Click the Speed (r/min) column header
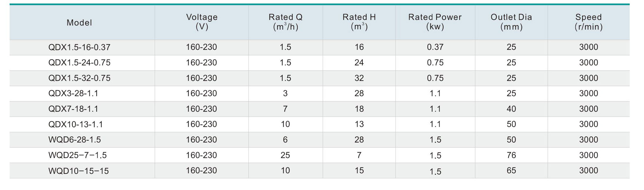 coord(589,22)
